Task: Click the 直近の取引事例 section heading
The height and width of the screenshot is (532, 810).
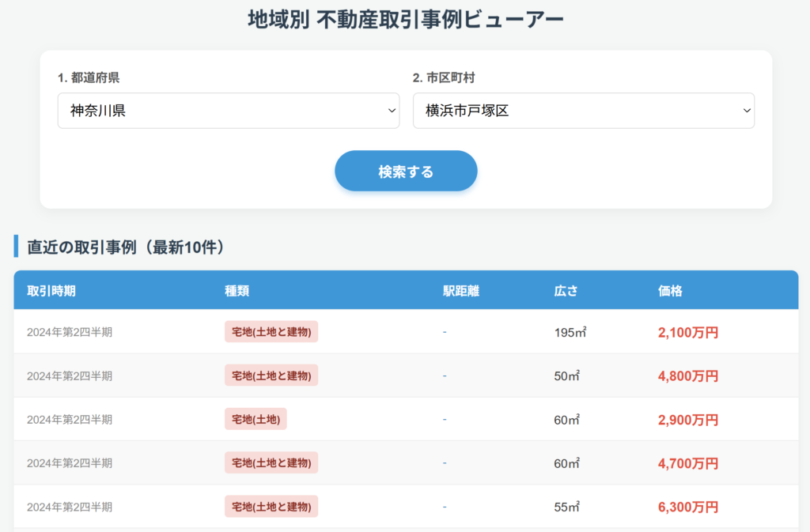Action: point(126,247)
